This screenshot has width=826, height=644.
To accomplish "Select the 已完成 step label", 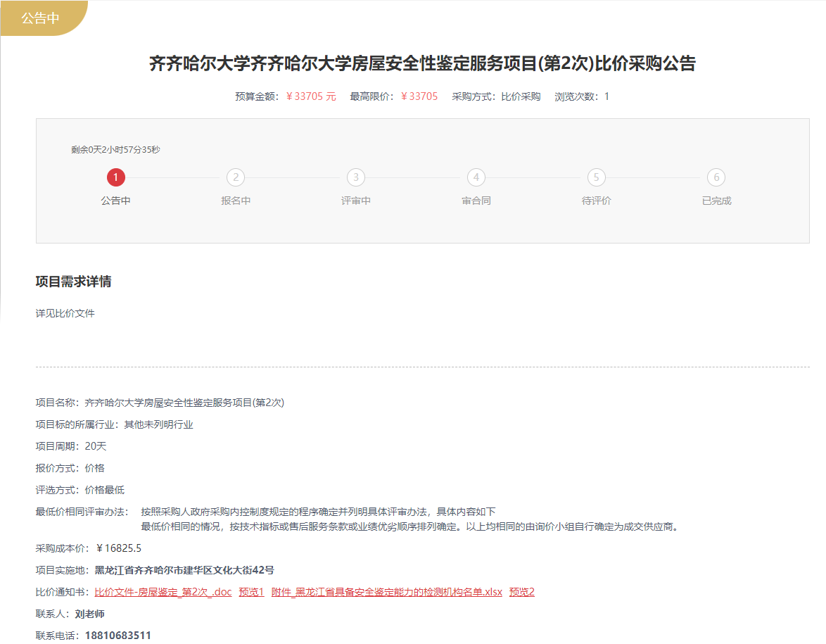I will [716, 201].
